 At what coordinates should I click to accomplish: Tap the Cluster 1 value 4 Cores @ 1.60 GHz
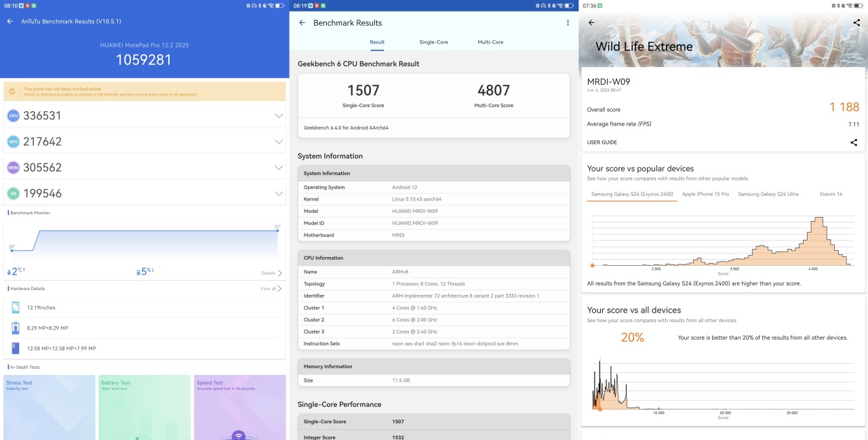414,308
